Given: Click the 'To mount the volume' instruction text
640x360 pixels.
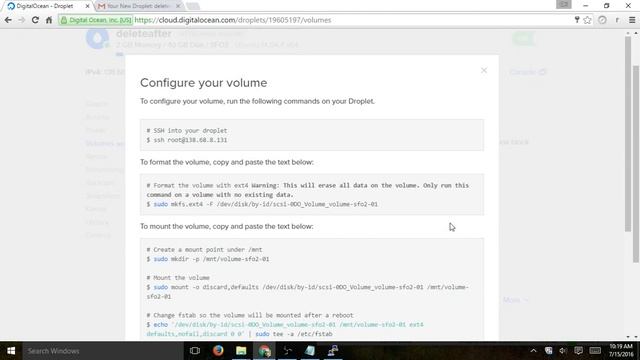Looking at the screenshot, I should click(x=227, y=226).
